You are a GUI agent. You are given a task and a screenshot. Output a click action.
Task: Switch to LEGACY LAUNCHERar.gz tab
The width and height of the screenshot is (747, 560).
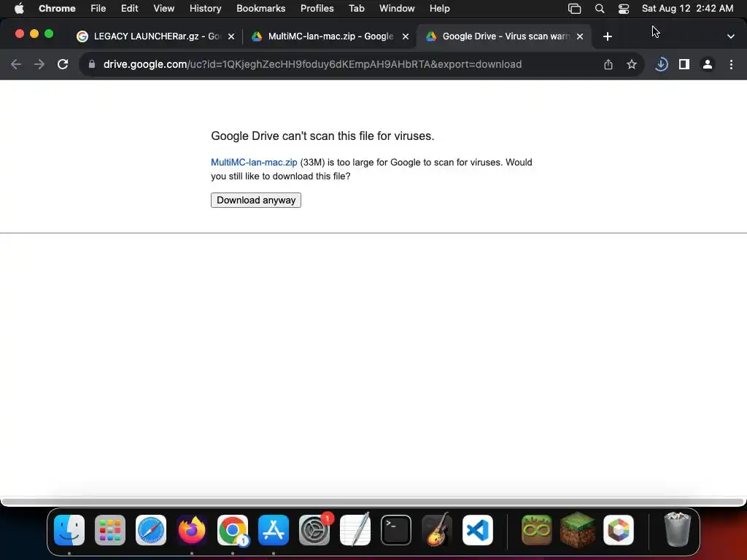[x=156, y=36]
